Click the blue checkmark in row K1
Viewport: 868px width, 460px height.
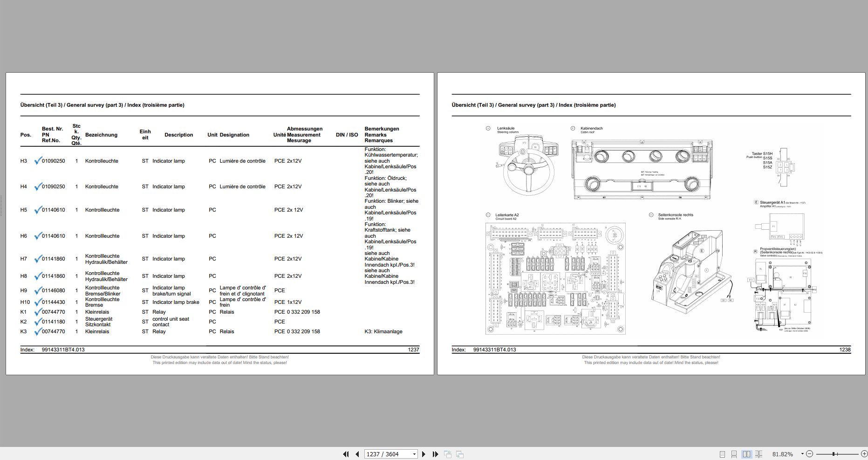[x=38, y=311]
